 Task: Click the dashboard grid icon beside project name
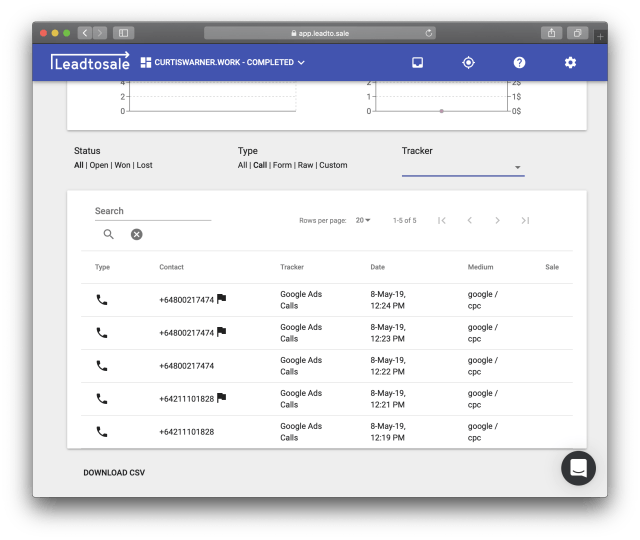click(146, 62)
